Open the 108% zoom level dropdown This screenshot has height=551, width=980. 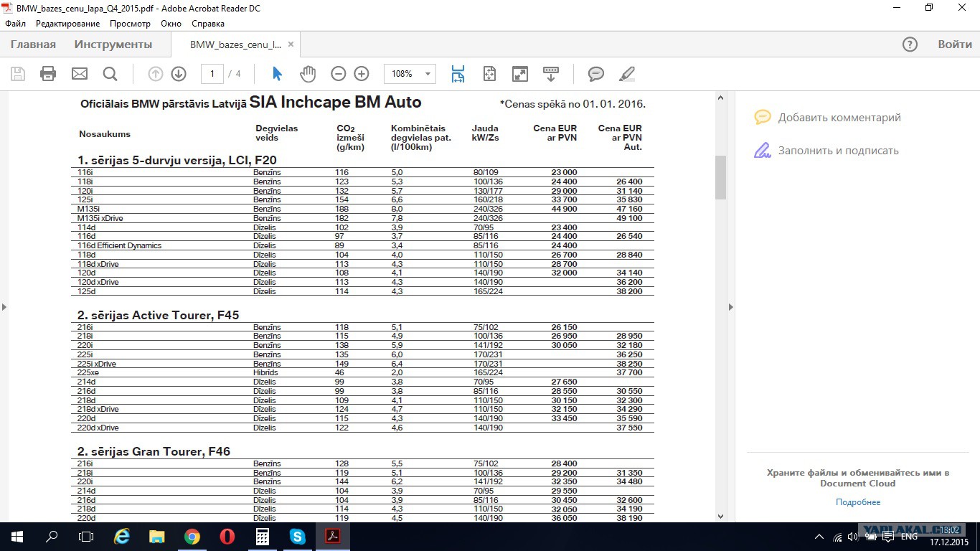410,74
